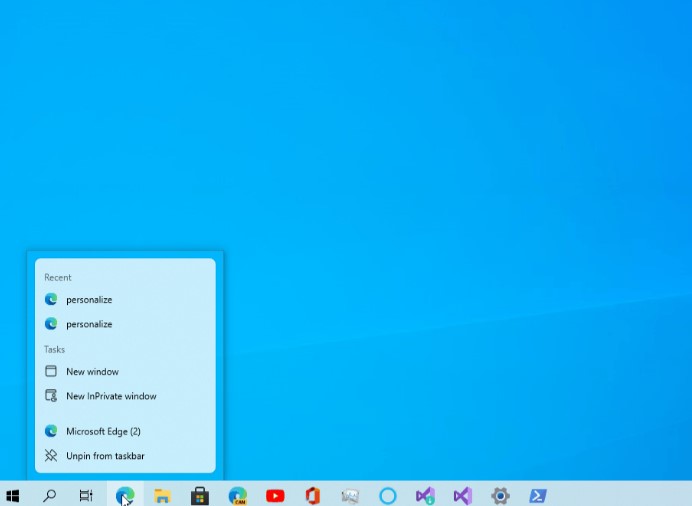The width and height of the screenshot is (692, 506).
Task: Open Settings gear on taskbar
Action: (500, 496)
